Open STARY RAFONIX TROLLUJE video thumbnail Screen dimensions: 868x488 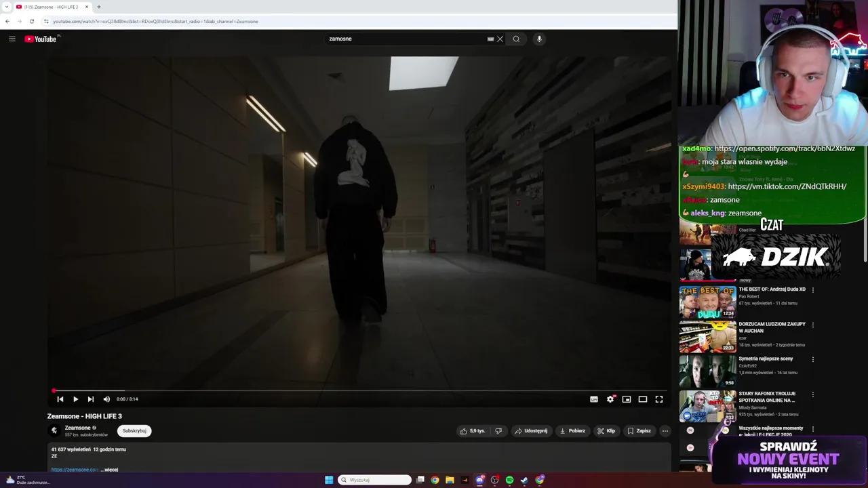click(707, 406)
